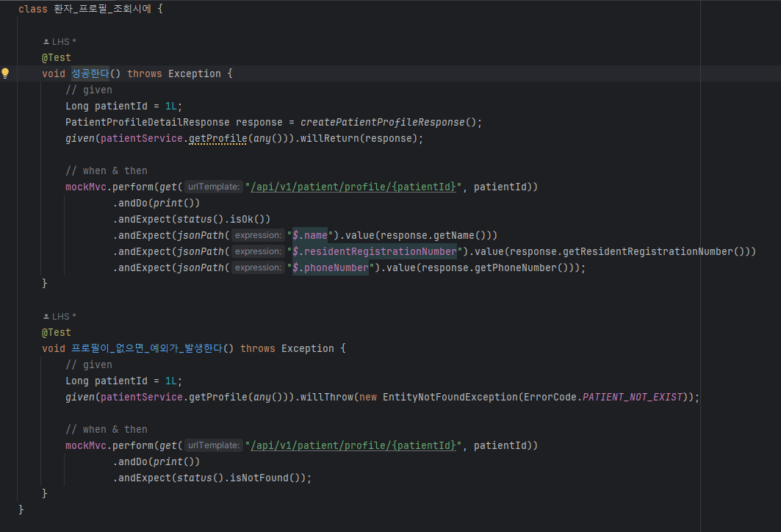Click the urlTemplate hint in second test
781x532 pixels.
pyautogui.click(x=214, y=446)
